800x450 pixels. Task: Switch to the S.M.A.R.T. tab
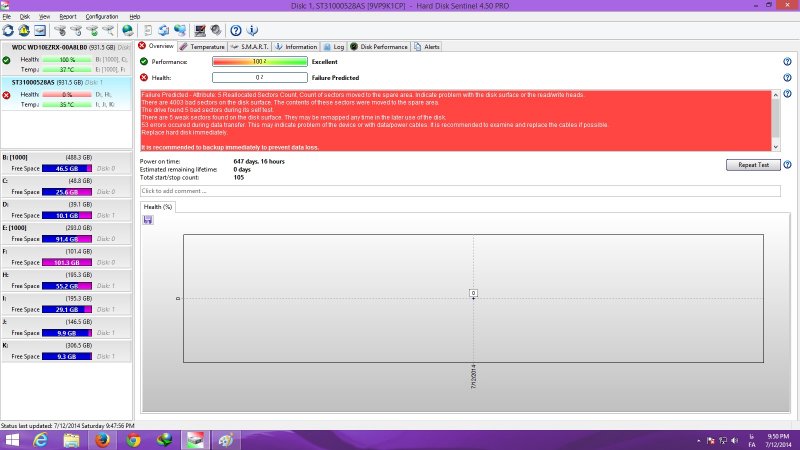point(249,46)
